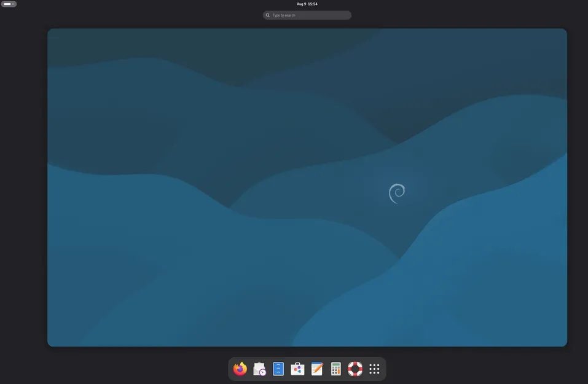Open the Help lifebuoy icon

[x=355, y=369]
